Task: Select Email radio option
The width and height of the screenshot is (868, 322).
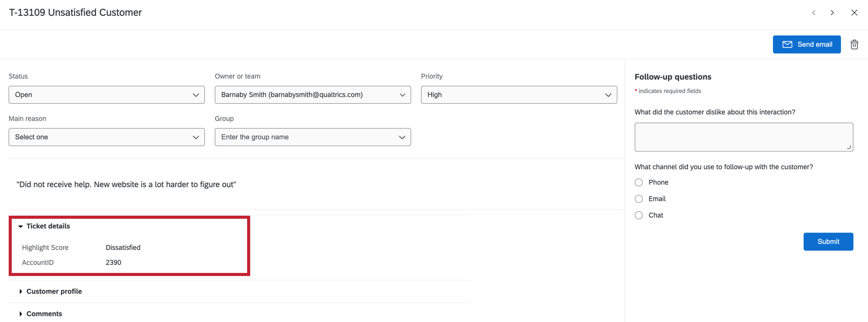Action: [639, 199]
